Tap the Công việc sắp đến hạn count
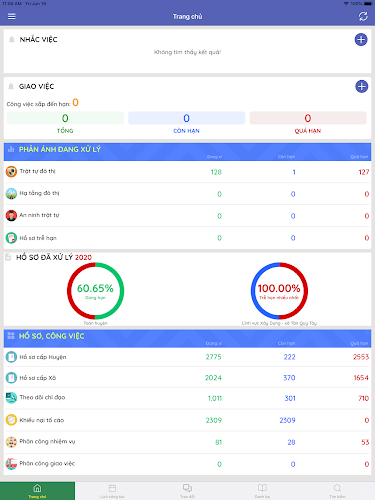 76,102
